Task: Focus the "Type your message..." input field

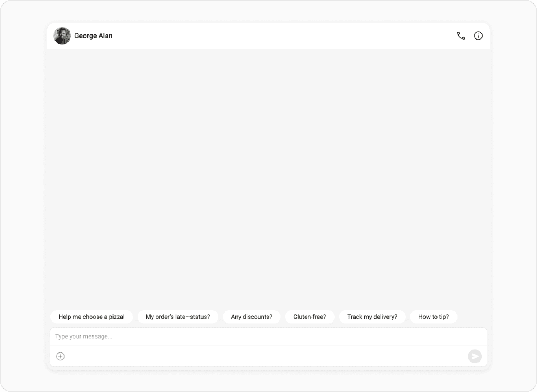Action: [x=268, y=336]
